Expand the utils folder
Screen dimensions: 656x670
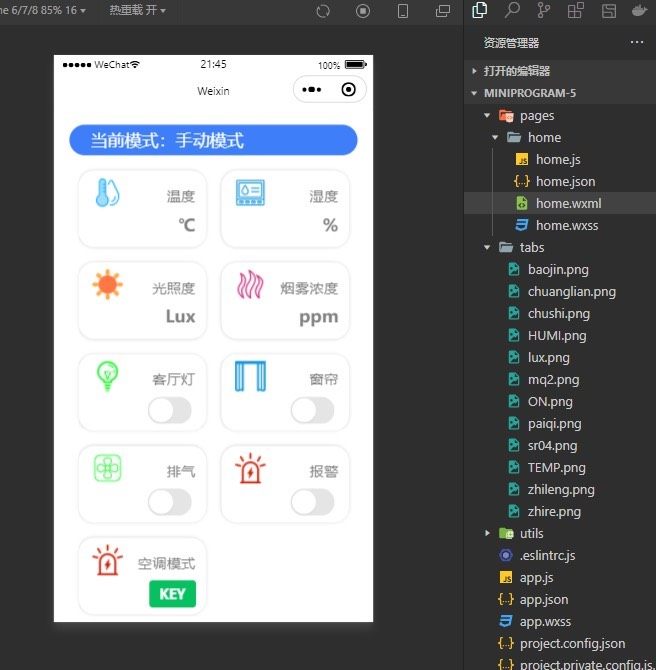(487, 534)
